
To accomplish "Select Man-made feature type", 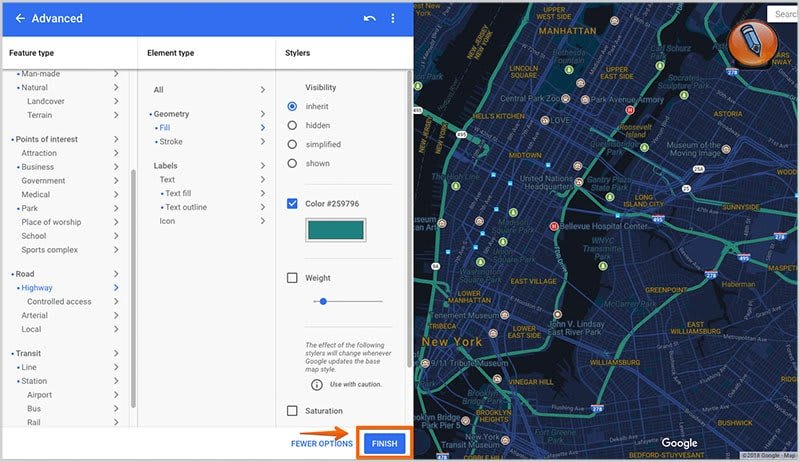I will tap(40, 74).
